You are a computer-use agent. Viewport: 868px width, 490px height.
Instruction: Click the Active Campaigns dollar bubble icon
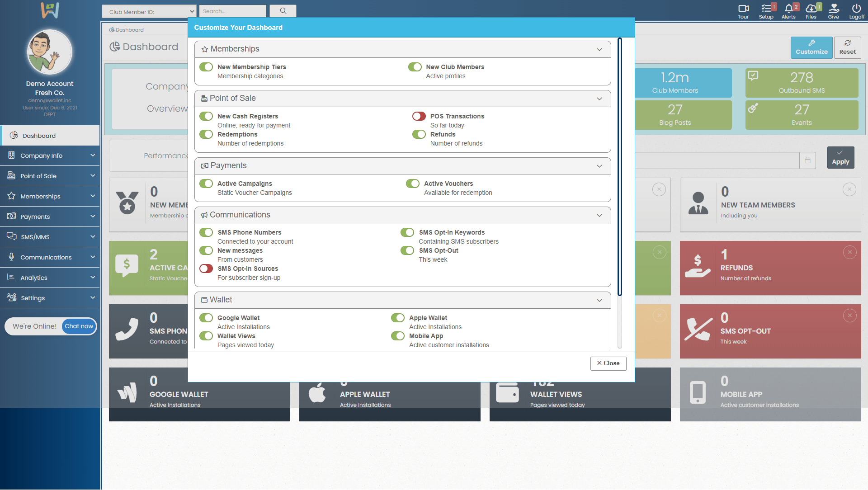(127, 266)
